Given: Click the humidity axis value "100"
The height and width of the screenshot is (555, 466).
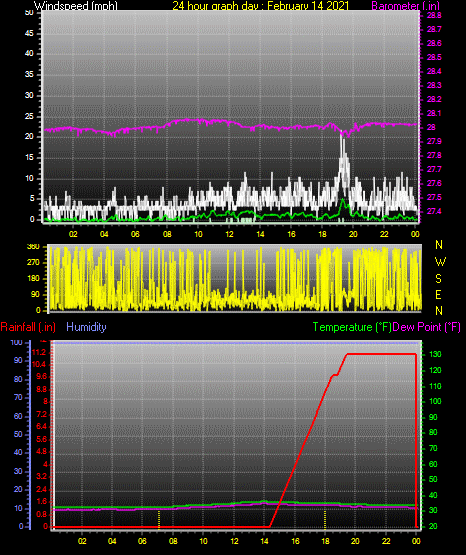Looking at the screenshot, I should (x=16, y=342).
